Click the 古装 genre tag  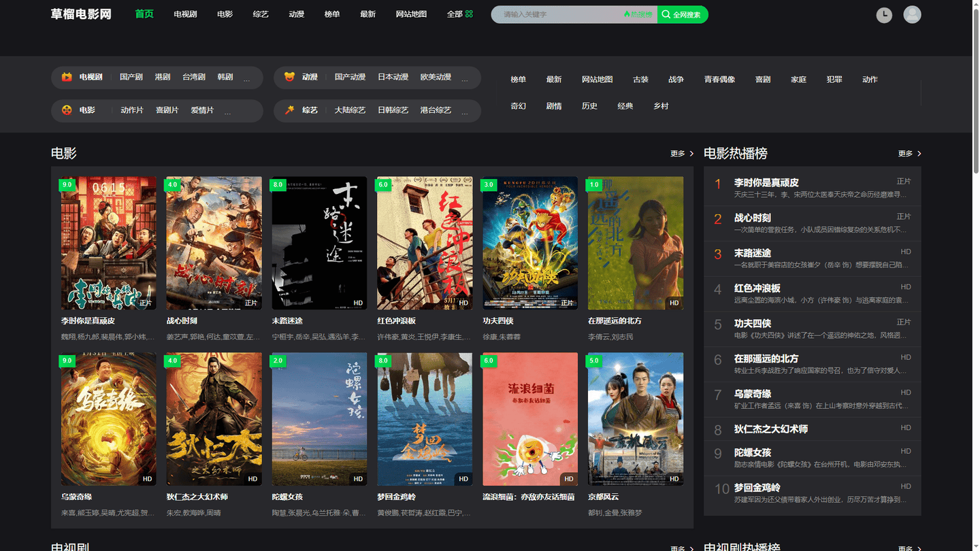pos(640,80)
